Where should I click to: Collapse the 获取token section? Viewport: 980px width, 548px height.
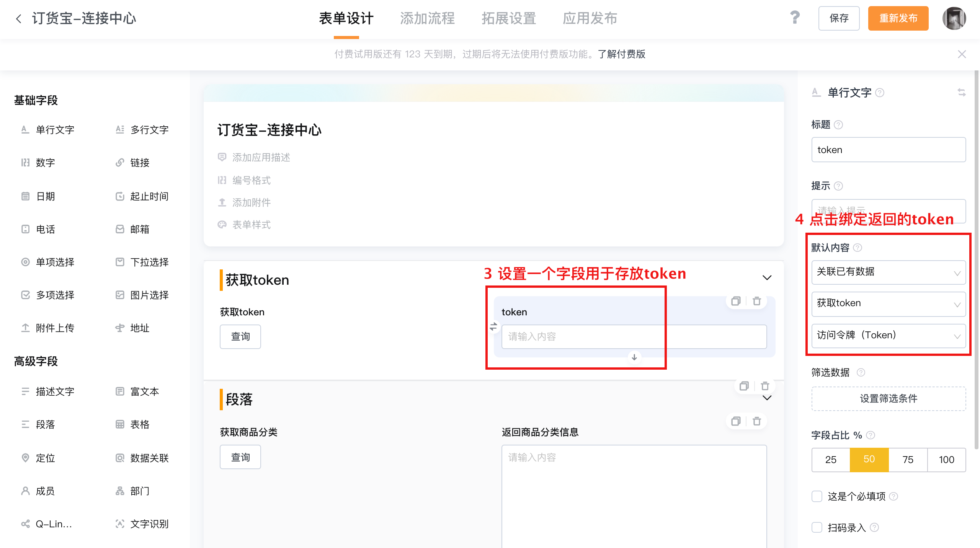767,277
